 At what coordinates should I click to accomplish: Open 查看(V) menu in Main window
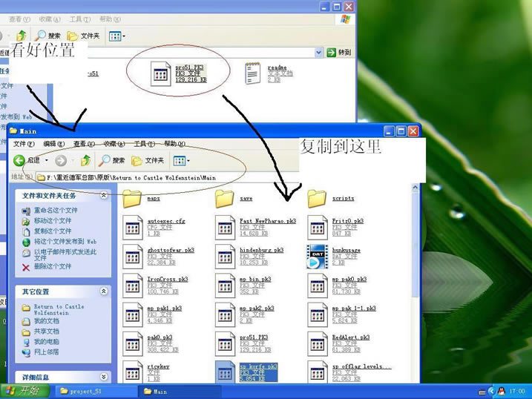[84, 144]
